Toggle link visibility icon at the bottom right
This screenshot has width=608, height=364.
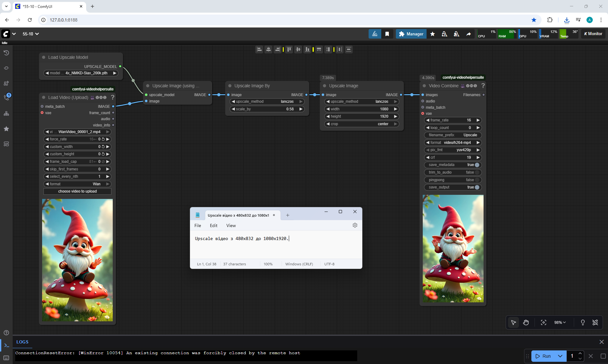(595, 322)
